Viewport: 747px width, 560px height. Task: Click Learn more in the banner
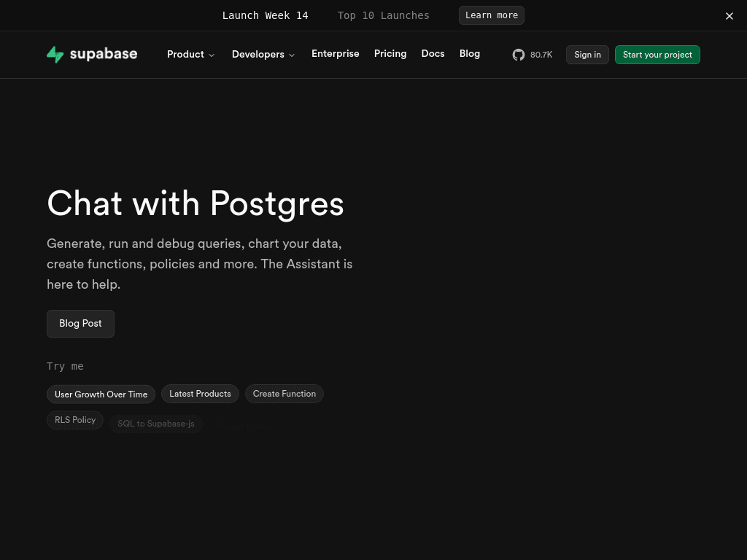[x=492, y=15]
